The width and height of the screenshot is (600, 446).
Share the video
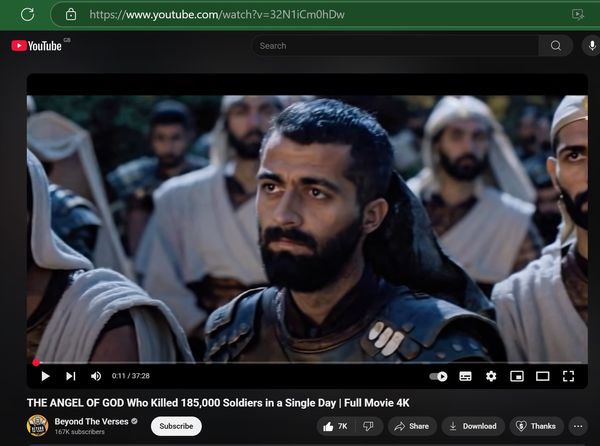[412, 426]
